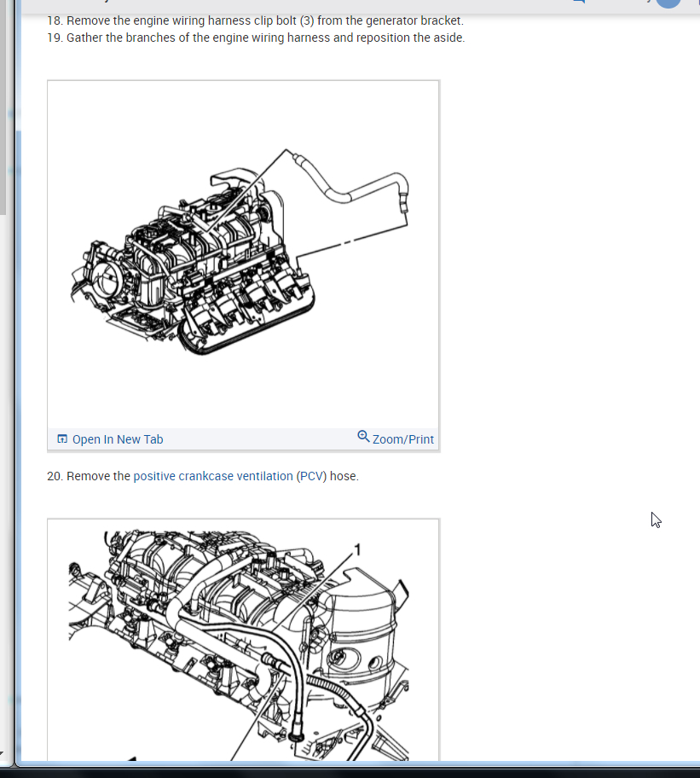Open engine diagram in new tab
The height and width of the screenshot is (778, 700).
click(118, 439)
